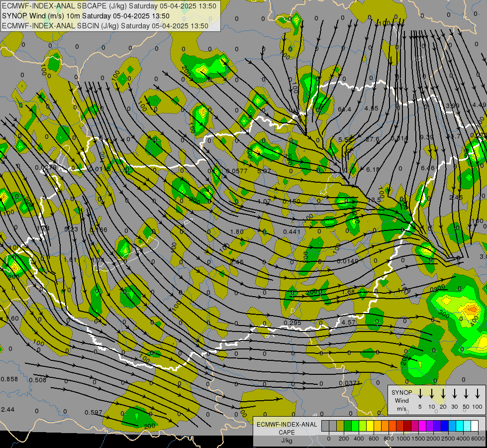This screenshot has width=487, height=448.
Task: Click the 'SYNOP Wind m/s' legend label
Action: point(401,400)
